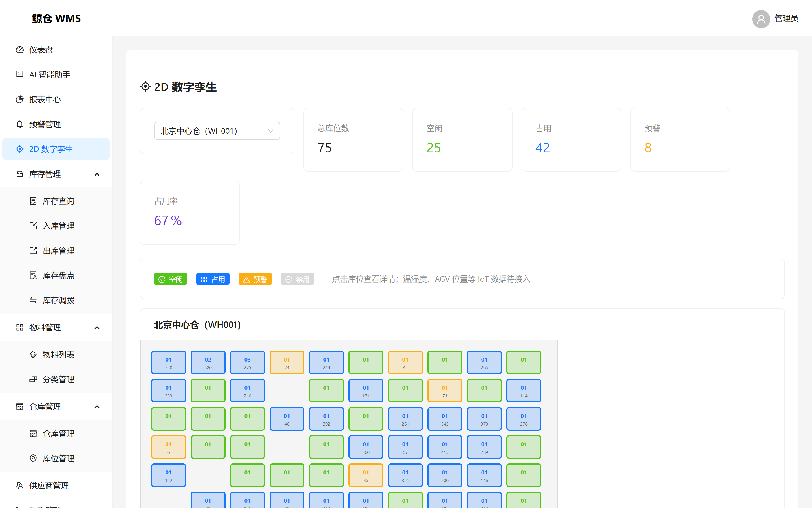Viewport: 812px width, 508px height.
Task: Select occupied slot 03 with quantity 275
Action: [x=247, y=363]
